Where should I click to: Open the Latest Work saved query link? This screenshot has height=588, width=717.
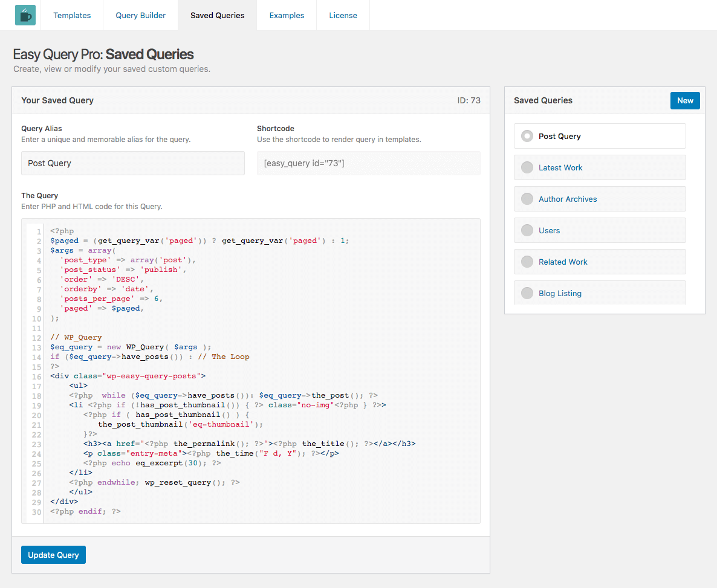pyautogui.click(x=560, y=168)
